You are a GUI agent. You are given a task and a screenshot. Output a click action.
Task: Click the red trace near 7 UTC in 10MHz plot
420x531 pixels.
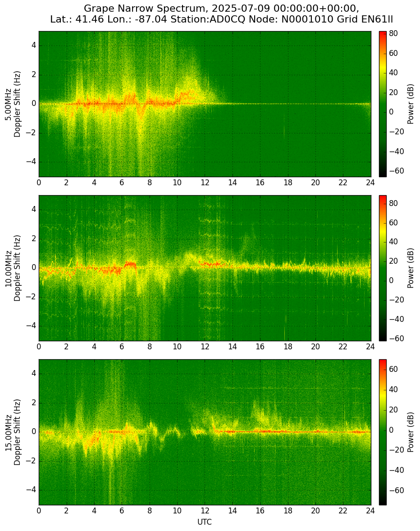click(x=130, y=264)
